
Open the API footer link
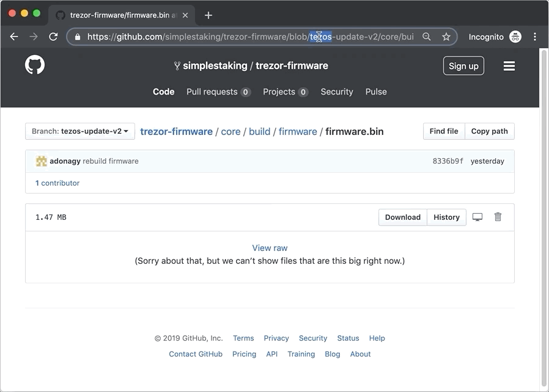[271, 354]
